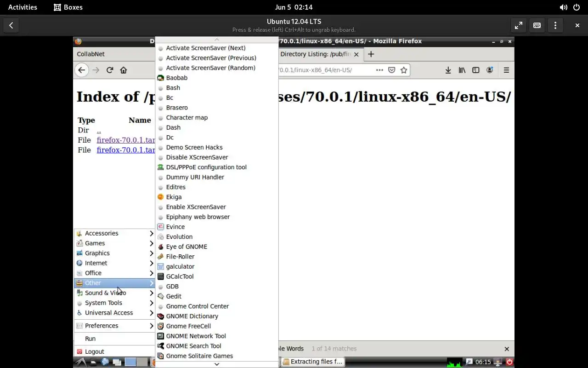Open host clock Jun 5 02:14

pyautogui.click(x=294, y=7)
